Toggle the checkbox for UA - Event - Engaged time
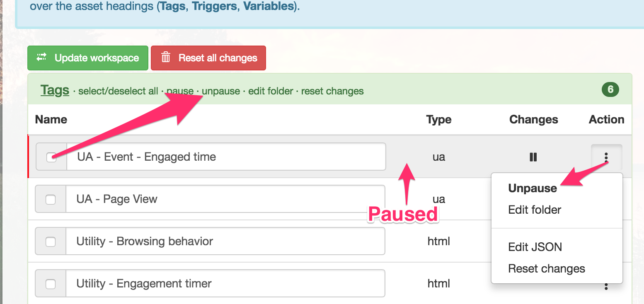 pos(51,157)
